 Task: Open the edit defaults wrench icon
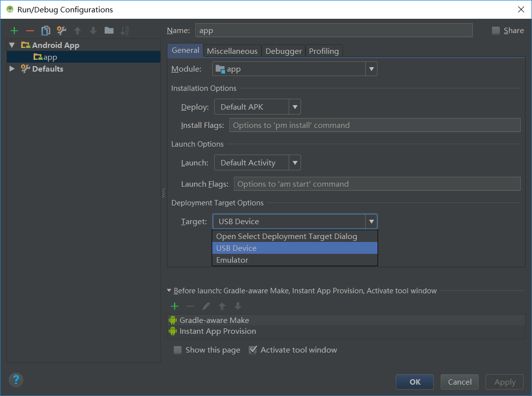tap(61, 31)
